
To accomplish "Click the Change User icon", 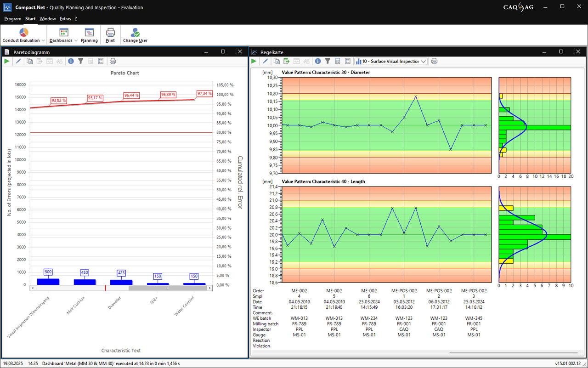I will (135, 33).
